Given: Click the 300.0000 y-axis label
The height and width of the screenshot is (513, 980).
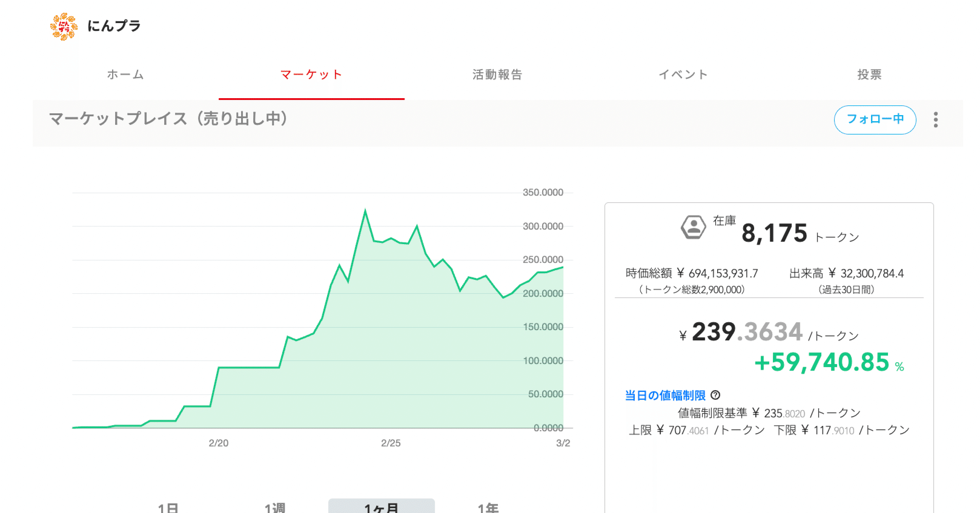Looking at the screenshot, I should (x=543, y=227).
